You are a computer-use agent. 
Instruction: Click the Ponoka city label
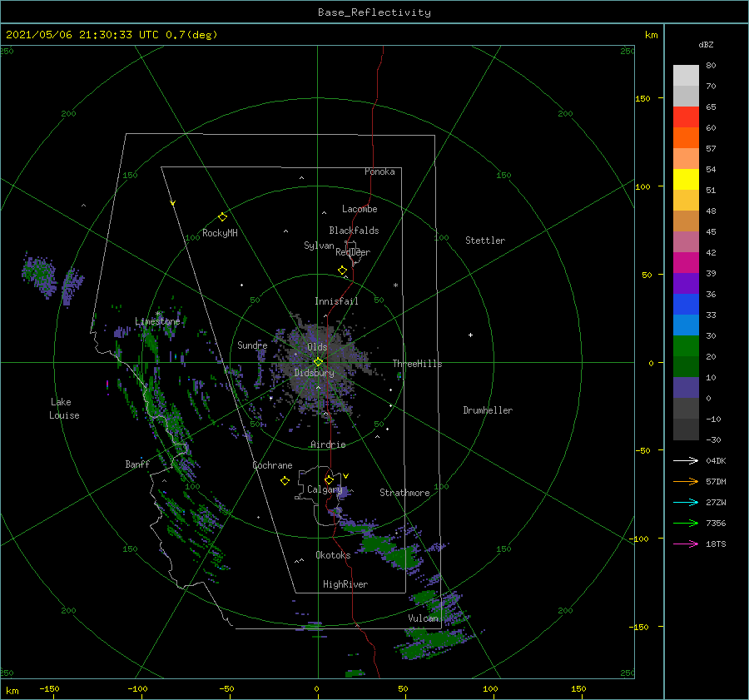pyautogui.click(x=379, y=171)
